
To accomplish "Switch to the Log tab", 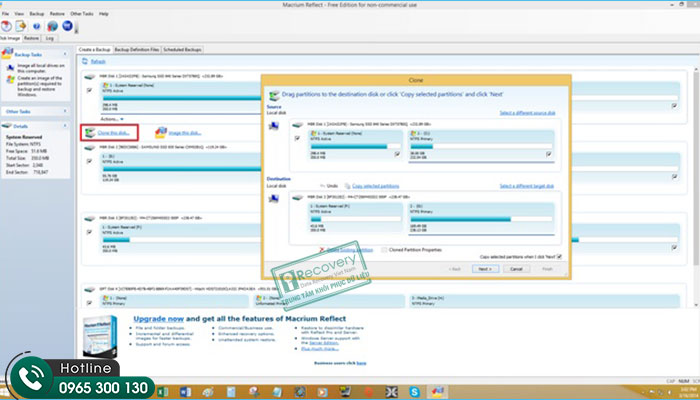I will [50, 38].
